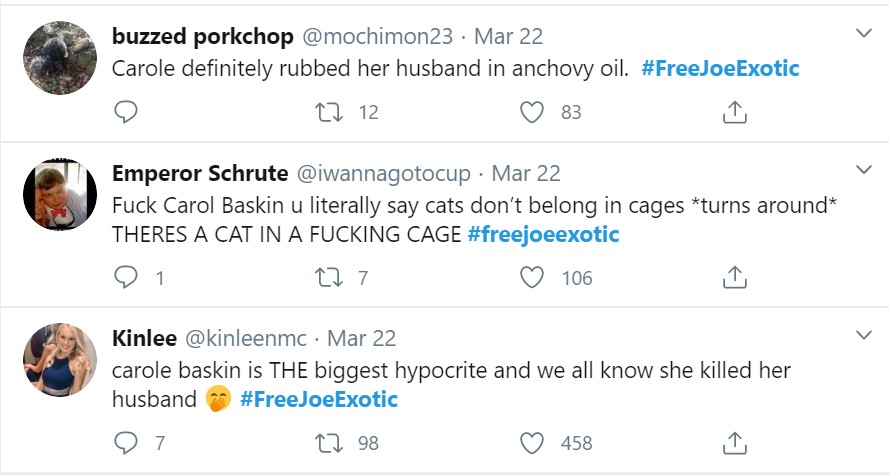Viewport: 889px width, 475px height.
Task: Retweet Kinlee's hypocrite tweet
Action: click(326, 442)
